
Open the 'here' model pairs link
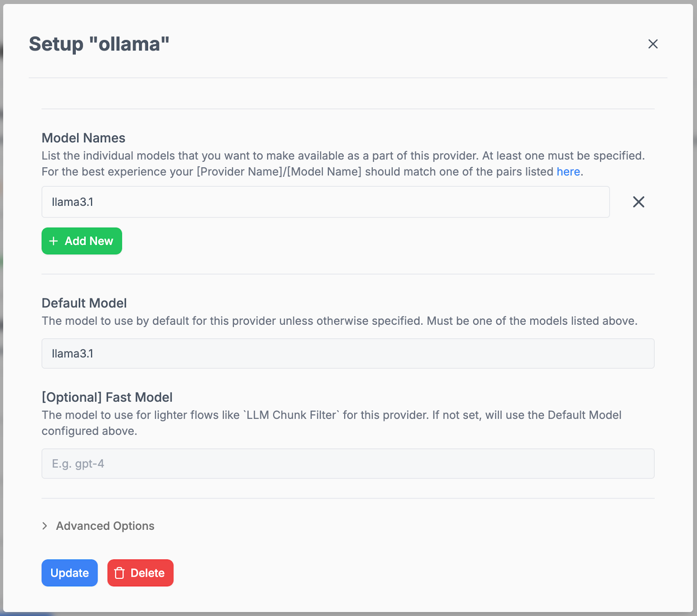(568, 172)
